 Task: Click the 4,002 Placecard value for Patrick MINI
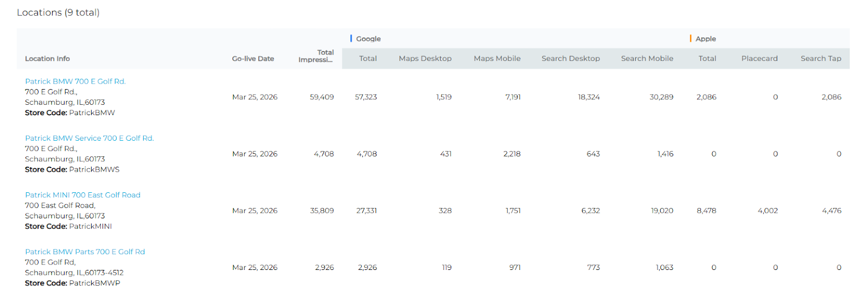tap(767, 211)
